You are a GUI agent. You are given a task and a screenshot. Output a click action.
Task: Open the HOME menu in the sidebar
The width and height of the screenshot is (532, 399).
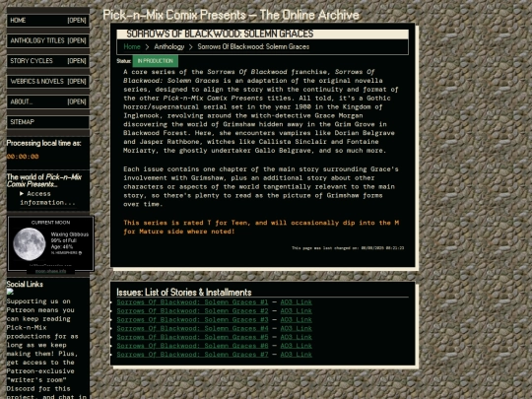click(48, 21)
